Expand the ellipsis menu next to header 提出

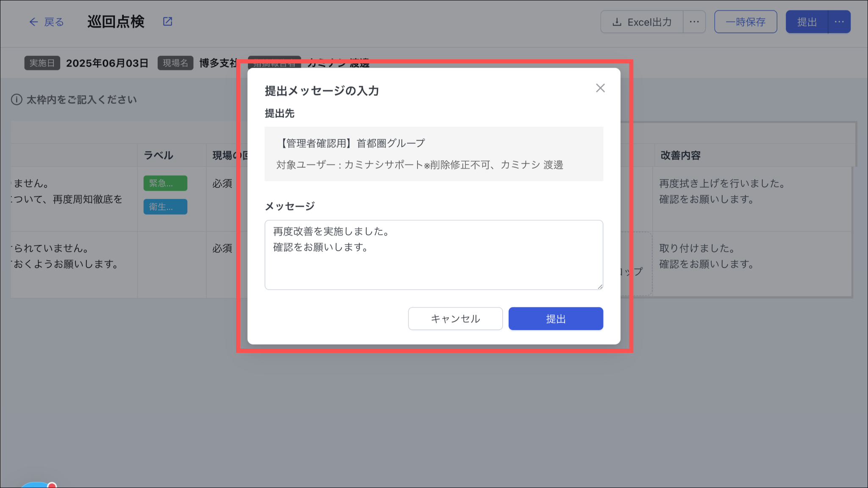(839, 22)
